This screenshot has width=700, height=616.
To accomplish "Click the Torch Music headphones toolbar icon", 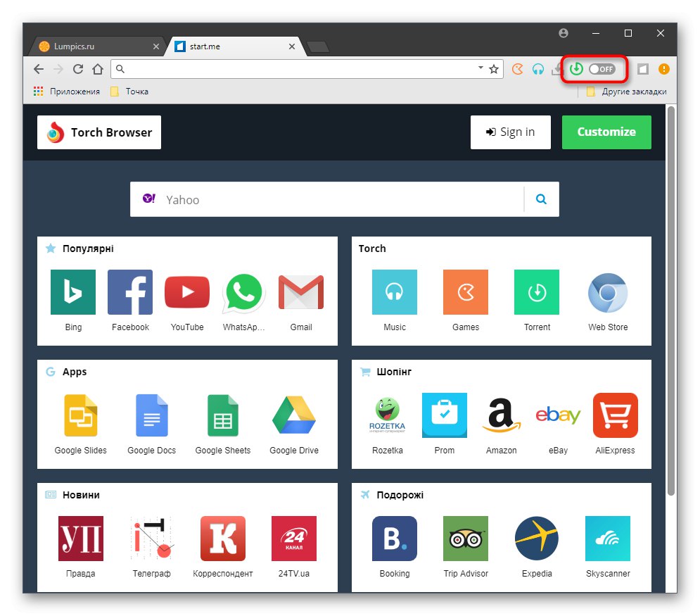I will 538,69.
